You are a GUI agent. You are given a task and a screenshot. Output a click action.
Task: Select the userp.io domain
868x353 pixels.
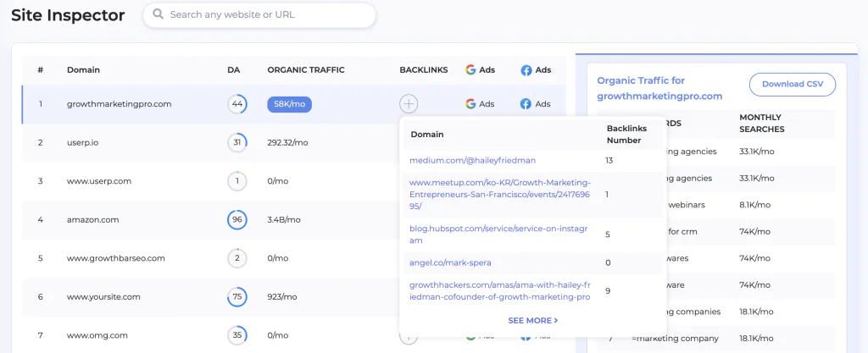tap(83, 142)
